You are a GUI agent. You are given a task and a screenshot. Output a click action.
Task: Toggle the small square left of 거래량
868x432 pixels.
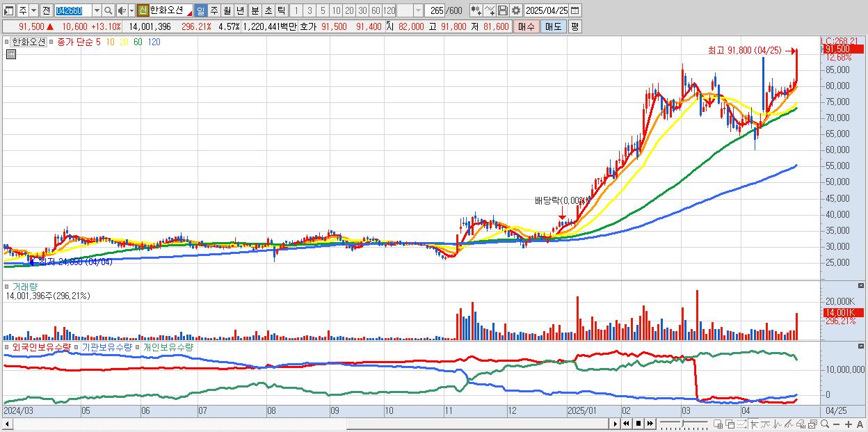[x=8, y=287]
